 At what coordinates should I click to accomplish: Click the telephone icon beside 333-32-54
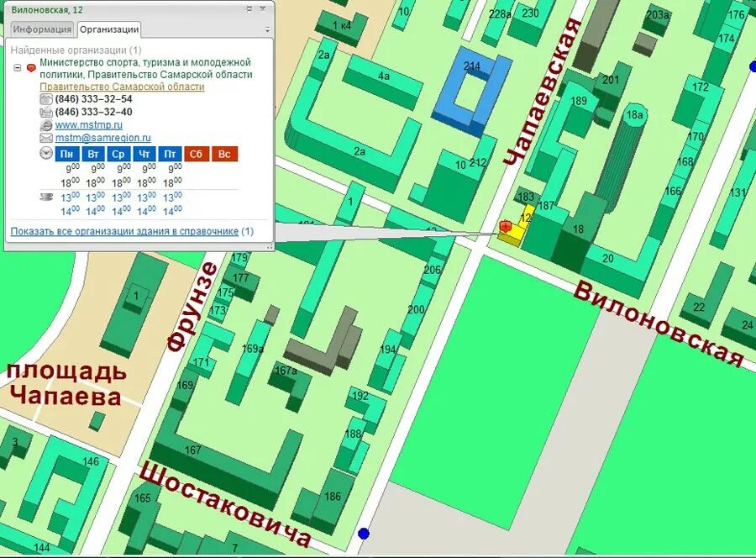46,99
